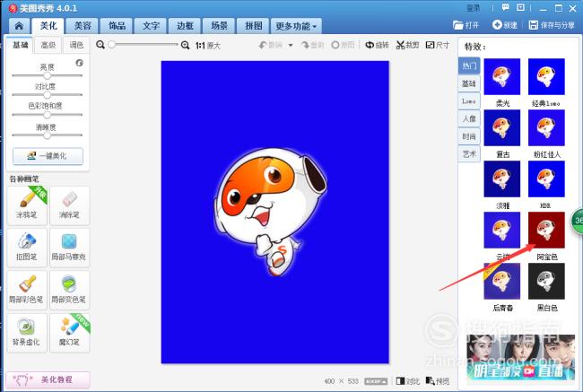Click the 对比度 slider handle
583x392 pixels.
47,95
